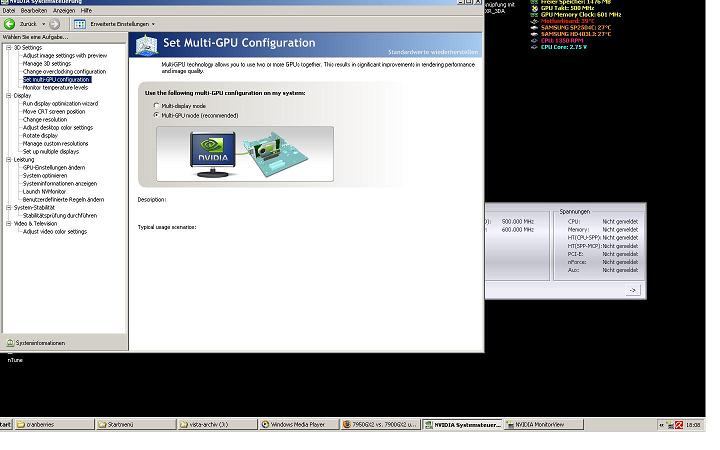This screenshot has width=720, height=450.
Task: Collapse the System-Stabilität tree node
Action: click(x=9, y=208)
